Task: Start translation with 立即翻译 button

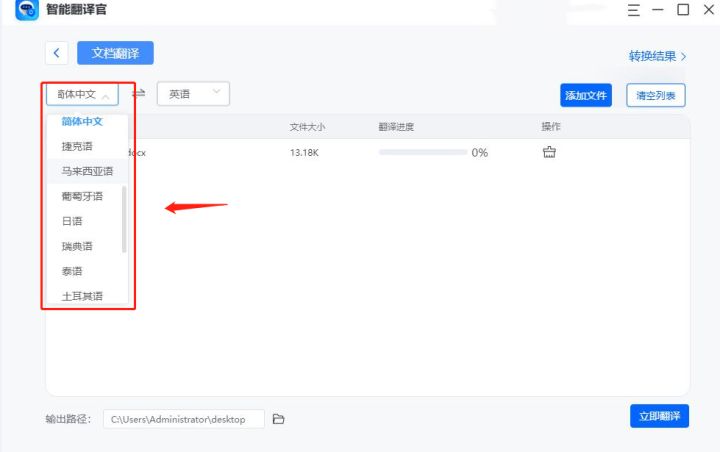Action: click(659, 416)
